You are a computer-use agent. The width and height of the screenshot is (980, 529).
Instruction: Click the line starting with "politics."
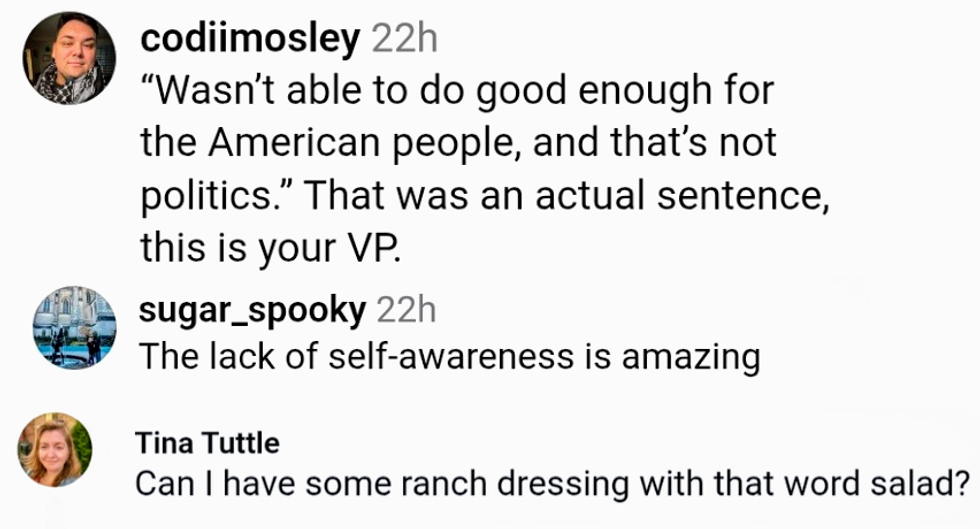[484, 196]
